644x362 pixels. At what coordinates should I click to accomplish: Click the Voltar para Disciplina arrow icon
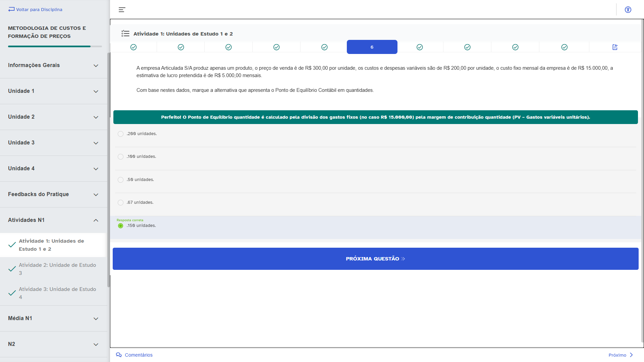tap(11, 9)
